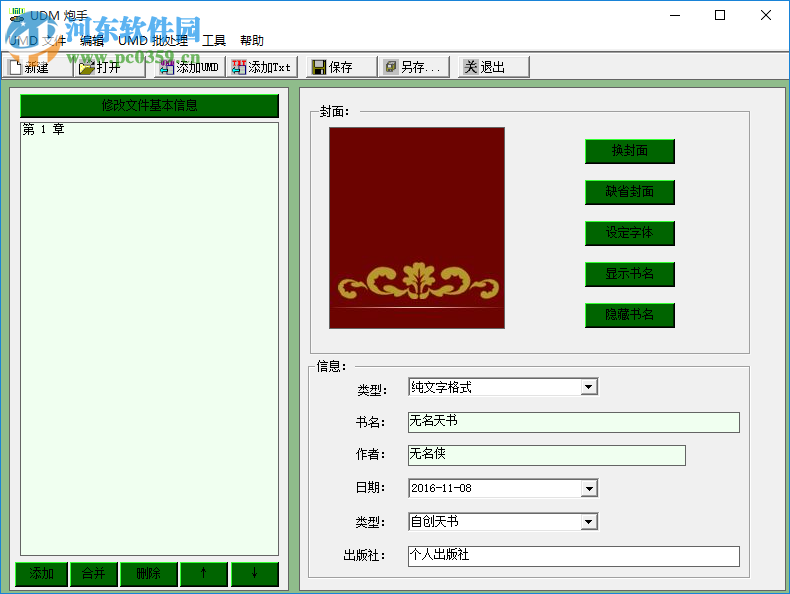
Task: Expand the 自创天书 category dropdown
Action: 588,521
